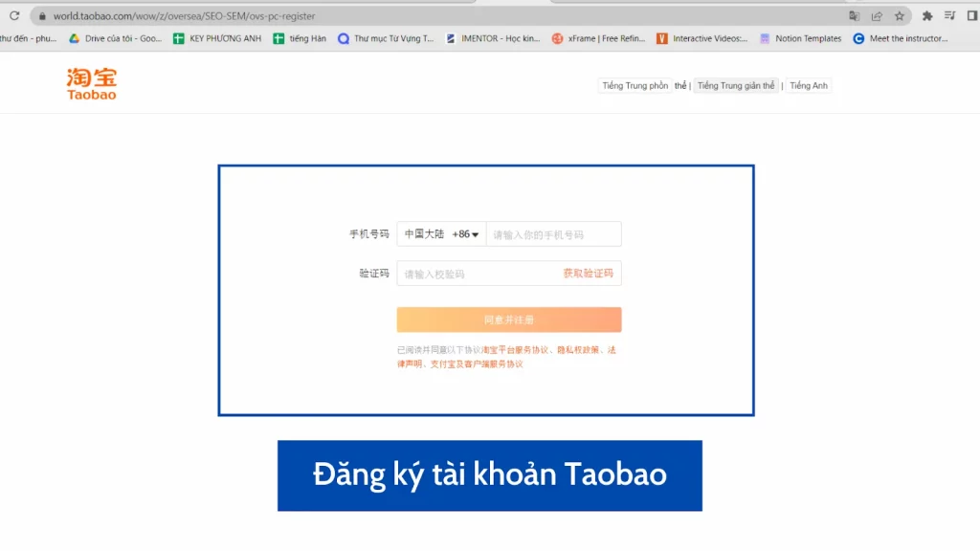The width and height of the screenshot is (980, 551).
Task: Switch language to Tiếng Anh
Action: [808, 85]
